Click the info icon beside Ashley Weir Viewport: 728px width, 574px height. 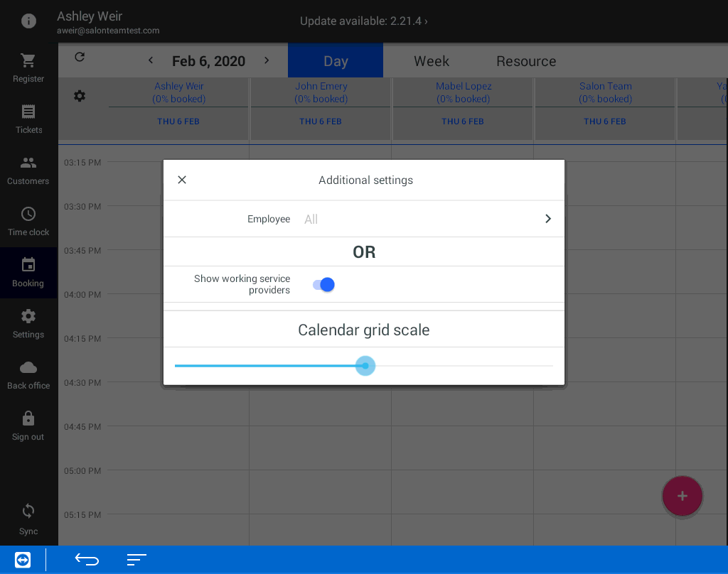click(x=28, y=21)
